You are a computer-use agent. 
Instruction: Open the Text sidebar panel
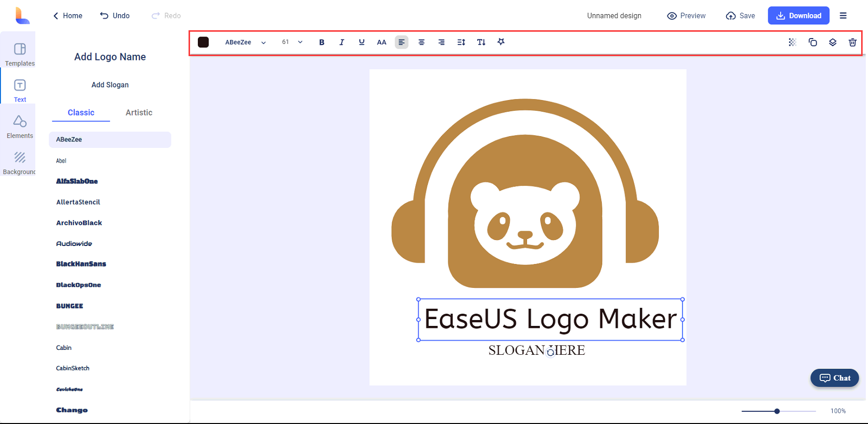click(20, 91)
